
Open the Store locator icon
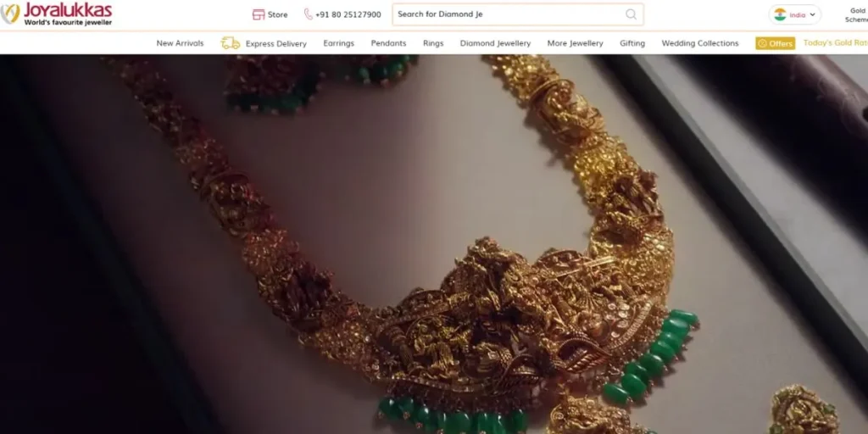tap(258, 14)
